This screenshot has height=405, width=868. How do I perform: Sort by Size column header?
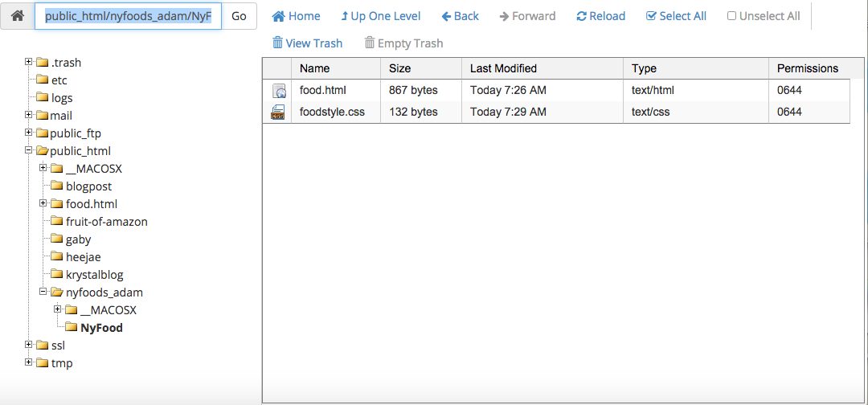(x=399, y=68)
